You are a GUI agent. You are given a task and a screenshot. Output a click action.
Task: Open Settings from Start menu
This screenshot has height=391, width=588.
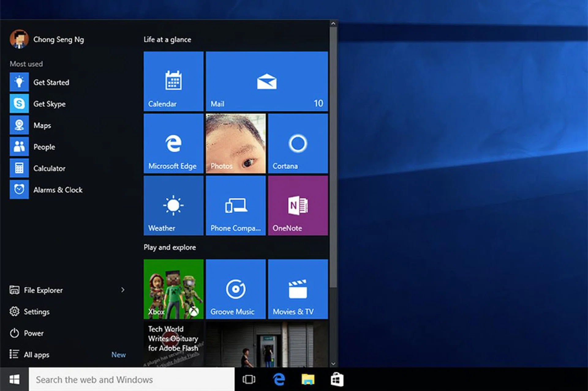(36, 312)
